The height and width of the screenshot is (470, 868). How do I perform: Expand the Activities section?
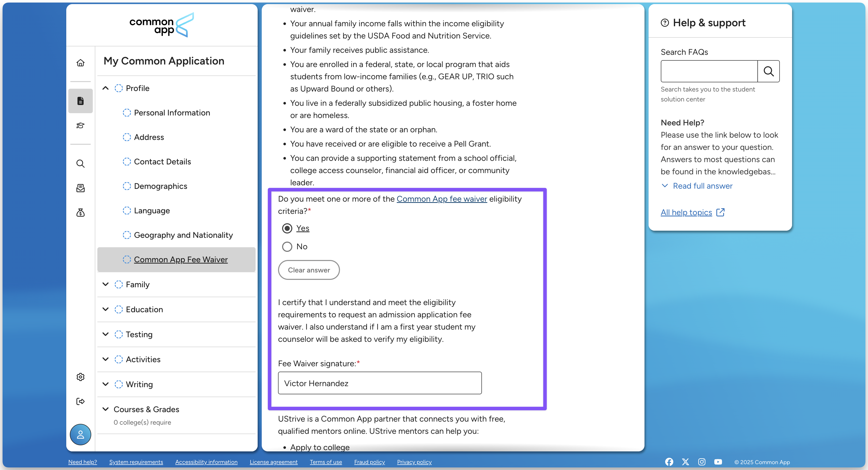point(106,359)
